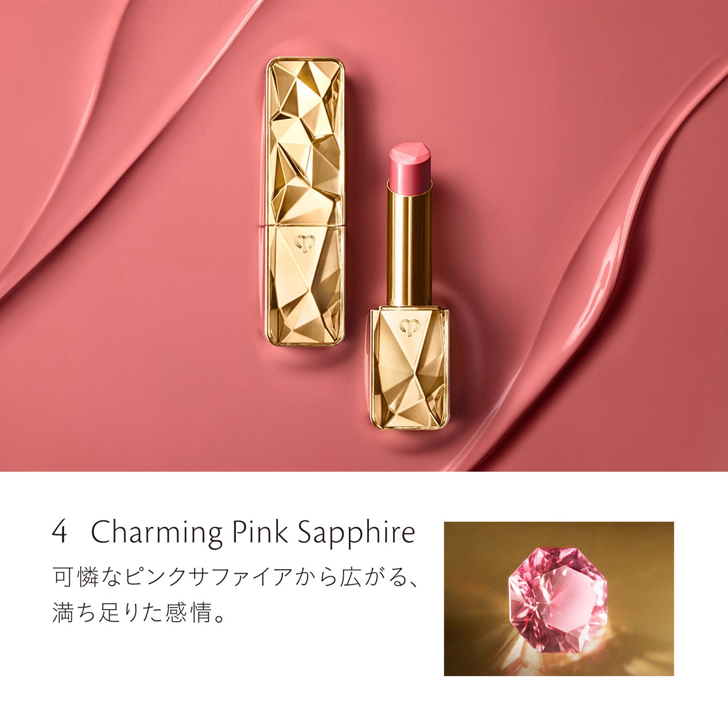Click the word Charming in the heading

click(x=157, y=534)
